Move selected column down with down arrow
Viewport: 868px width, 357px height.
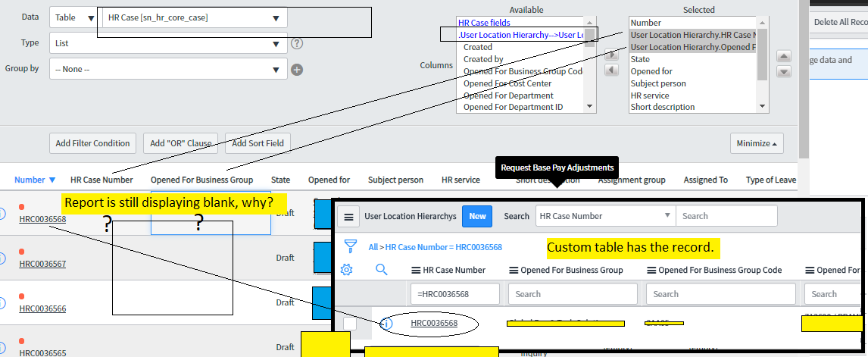784,71
